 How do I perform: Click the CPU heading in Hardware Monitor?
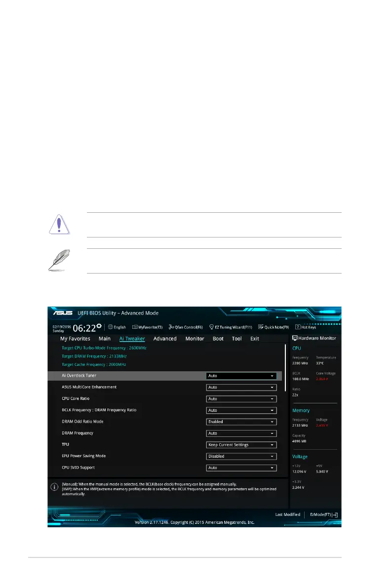(x=297, y=349)
